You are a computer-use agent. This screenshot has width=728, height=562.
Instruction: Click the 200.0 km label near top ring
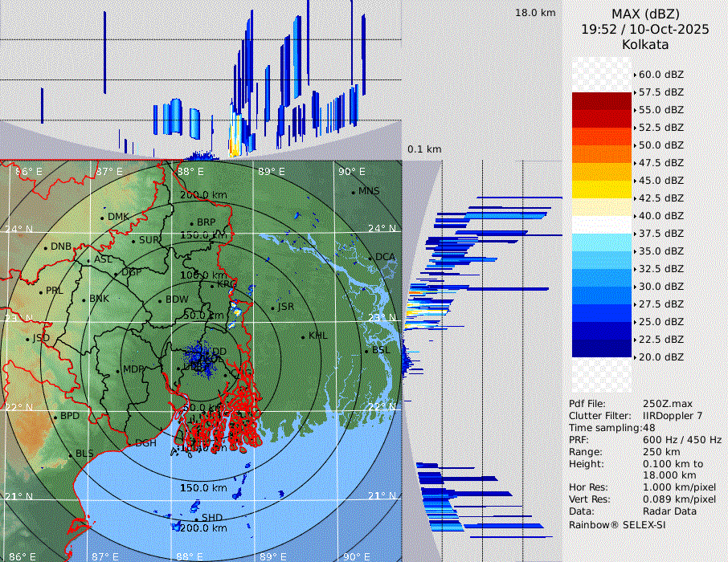202,195
